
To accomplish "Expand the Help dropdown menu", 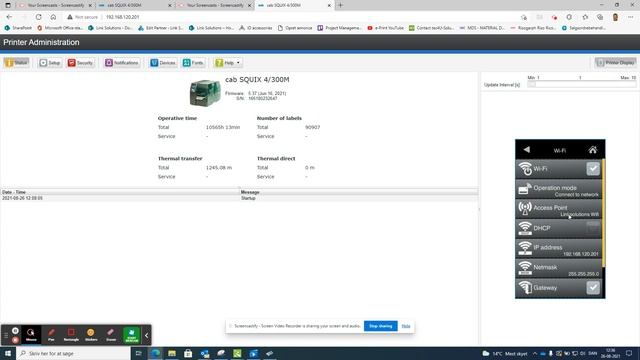I will click(228, 63).
